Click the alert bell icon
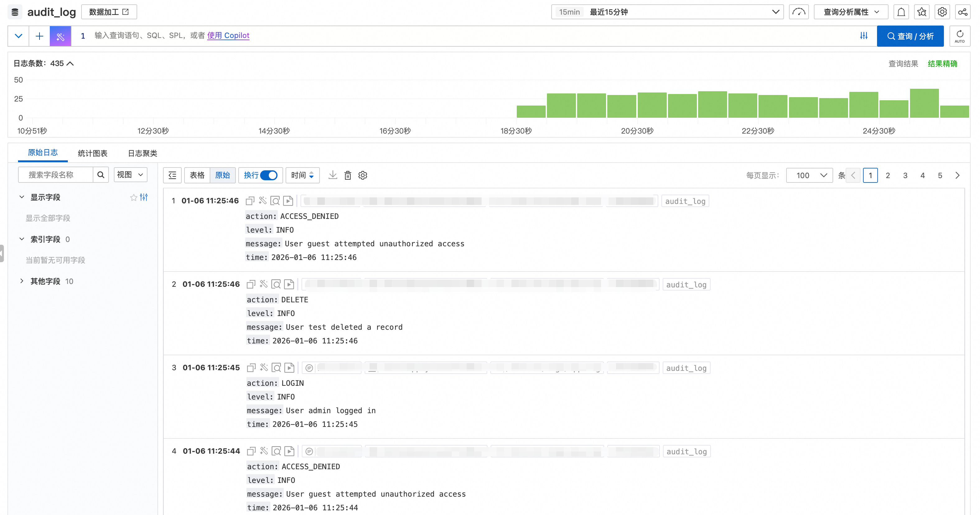The width and height of the screenshot is (980, 515). 901,12
